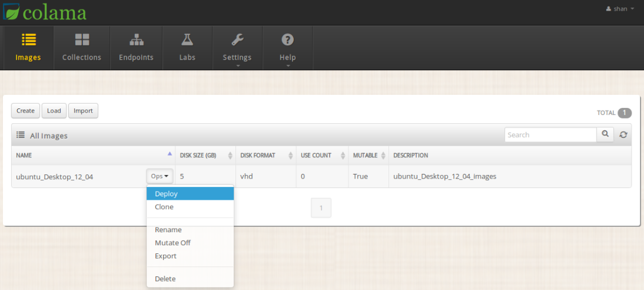Open the Collections grid icon
Viewport: 644px width, 290px height.
[82, 39]
